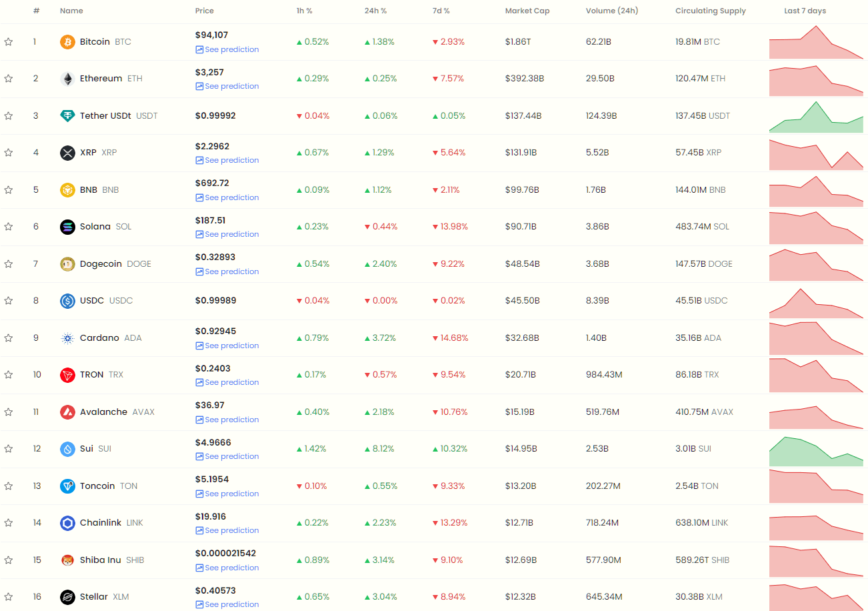868x611 pixels.
Task: Click the TRON coin logo
Action: click(x=67, y=375)
